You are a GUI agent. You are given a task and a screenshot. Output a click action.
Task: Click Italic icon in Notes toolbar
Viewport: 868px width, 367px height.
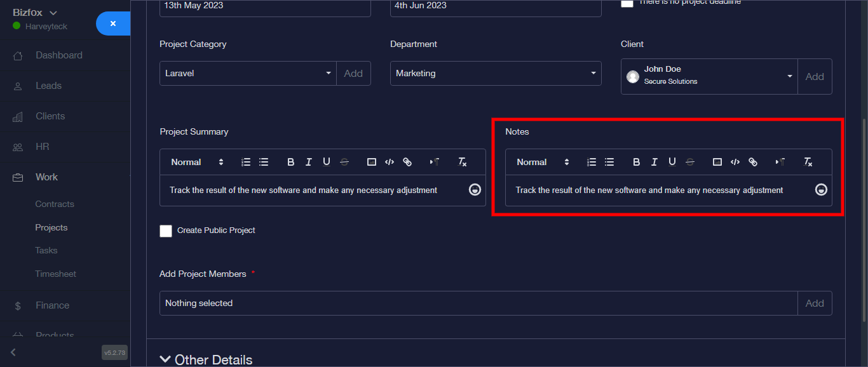(x=654, y=162)
